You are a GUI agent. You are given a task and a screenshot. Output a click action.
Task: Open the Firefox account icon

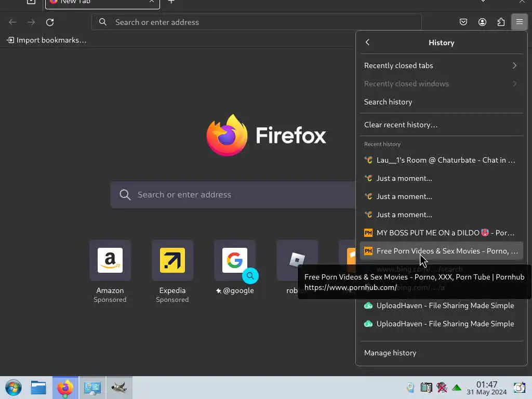(x=482, y=22)
